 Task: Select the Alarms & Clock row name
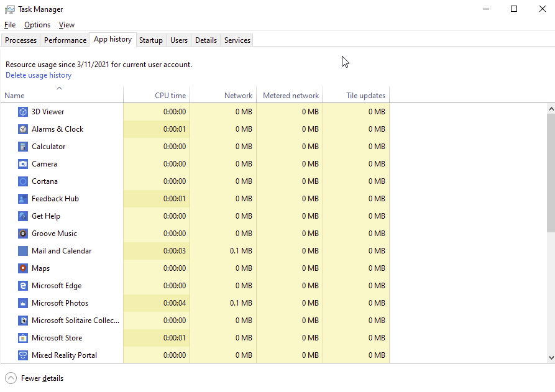pyautogui.click(x=57, y=129)
